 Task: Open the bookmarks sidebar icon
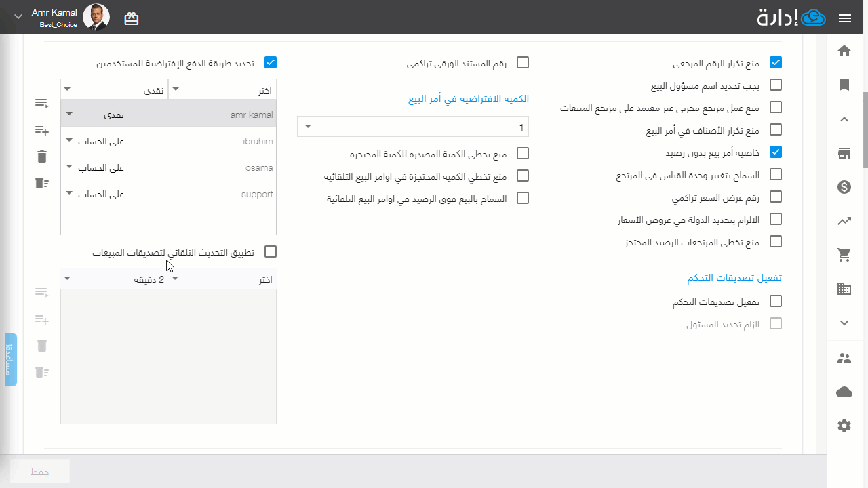click(844, 85)
